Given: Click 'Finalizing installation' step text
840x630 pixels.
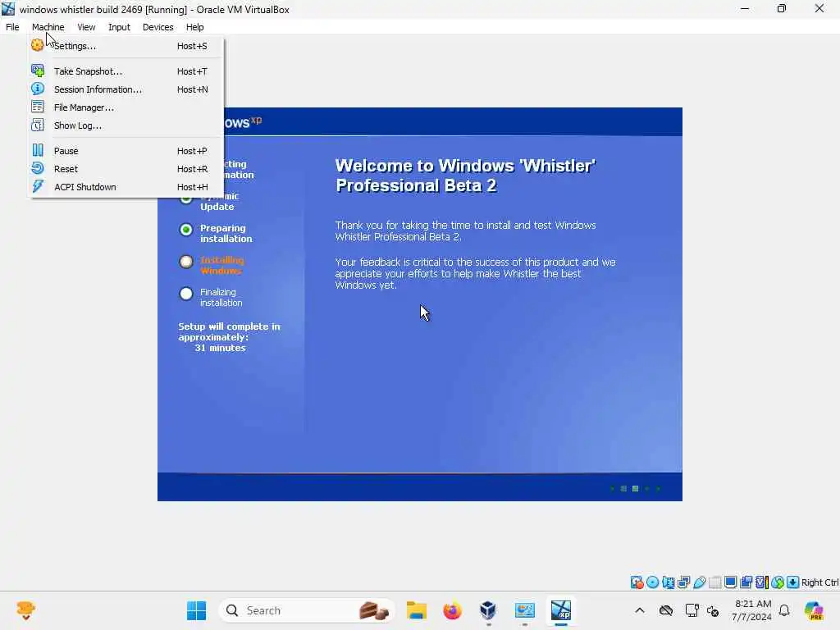Looking at the screenshot, I should point(221,297).
